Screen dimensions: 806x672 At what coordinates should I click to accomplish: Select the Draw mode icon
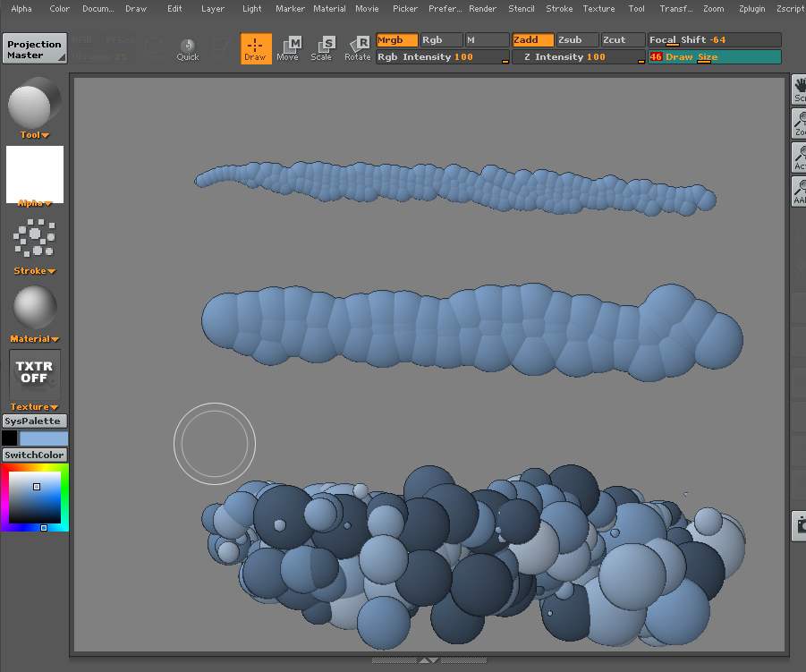[x=256, y=48]
